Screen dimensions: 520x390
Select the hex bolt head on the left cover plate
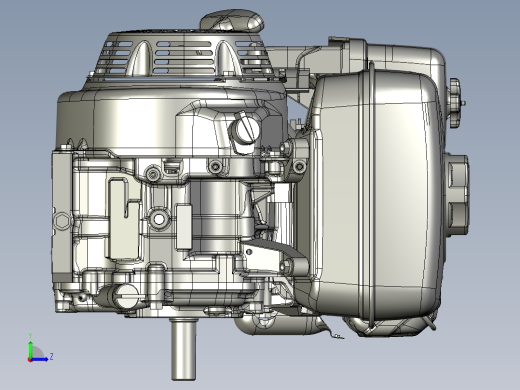62,221
